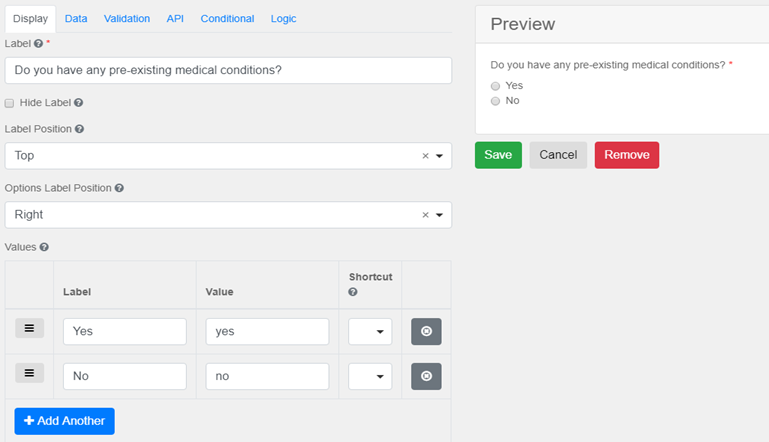The height and width of the screenshot is (442, 769).
Task: Select the No radio button in Preview
Action: (495, 101)
